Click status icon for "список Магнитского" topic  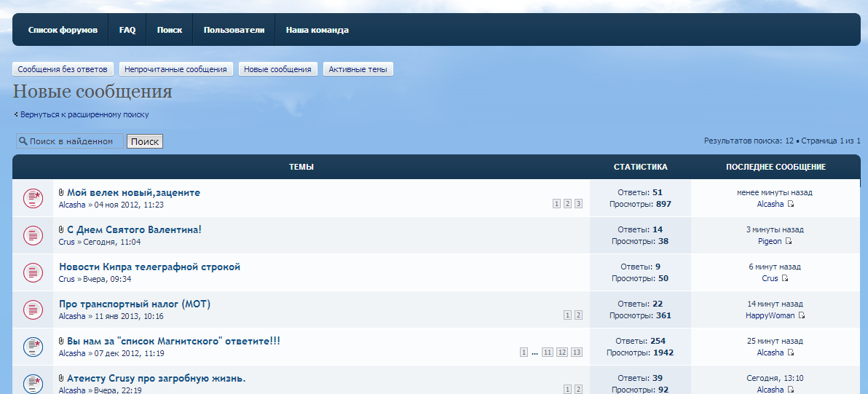point(33,347)
